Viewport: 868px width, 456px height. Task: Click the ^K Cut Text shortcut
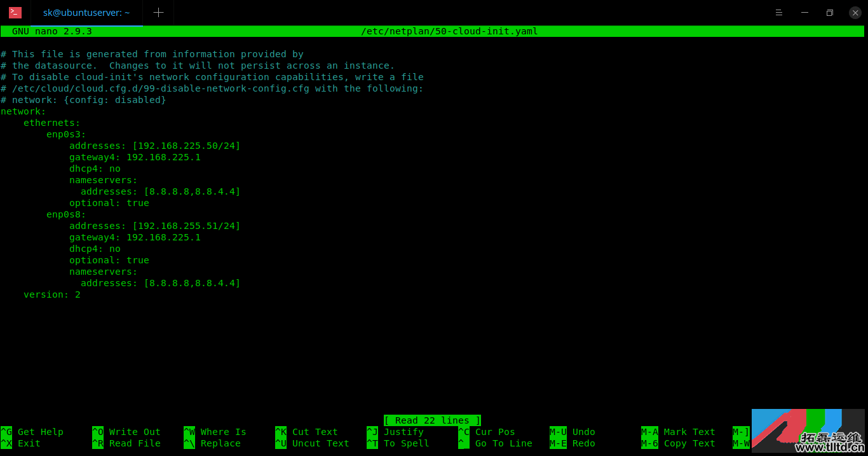point(307,432)
